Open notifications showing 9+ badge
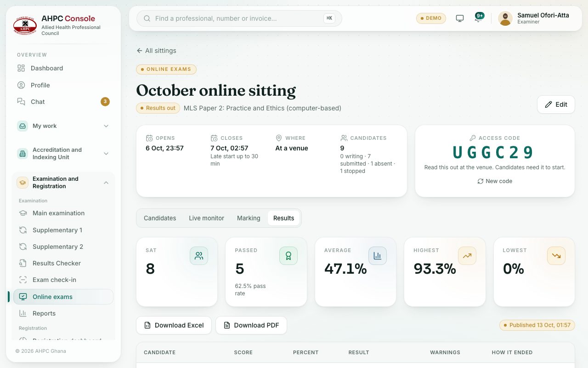The height and width of the screenshot is (368, 588). (478, 18)
